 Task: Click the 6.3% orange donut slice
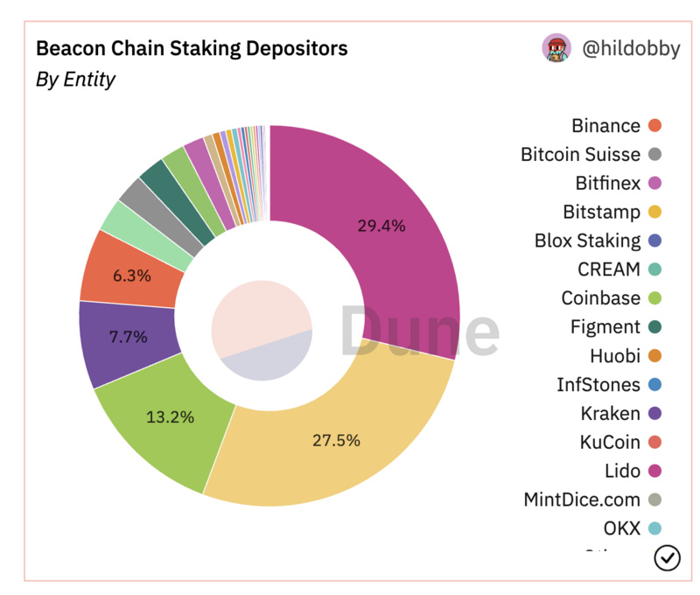(129, 275)
